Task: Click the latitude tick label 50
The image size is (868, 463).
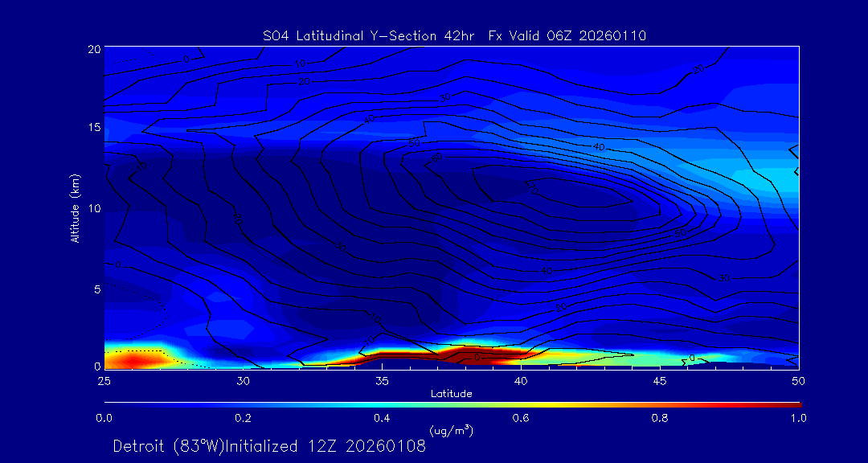Action: (x=799, y=380)
